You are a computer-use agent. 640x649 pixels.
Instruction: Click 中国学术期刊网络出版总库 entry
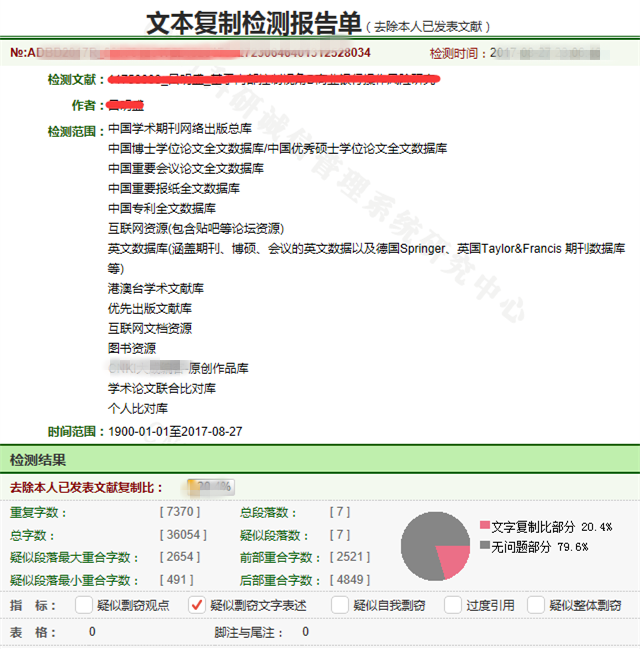[180, 129]
